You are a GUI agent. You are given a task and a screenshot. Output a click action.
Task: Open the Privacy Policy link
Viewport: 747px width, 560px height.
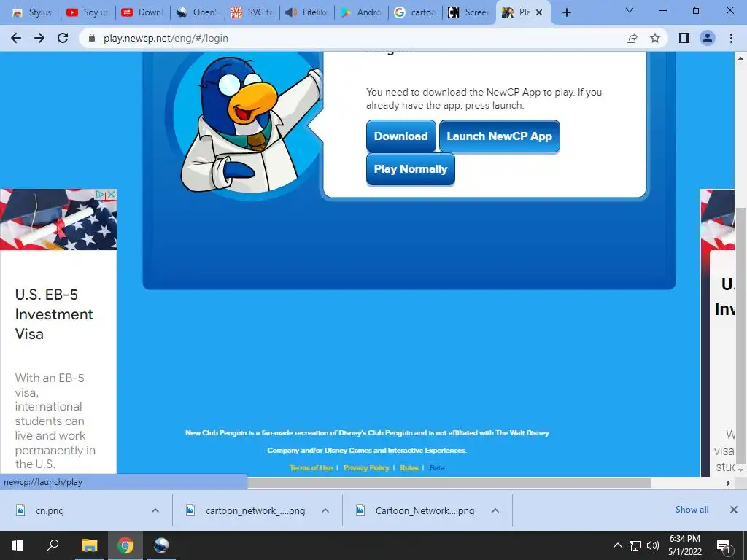(366, 467)
